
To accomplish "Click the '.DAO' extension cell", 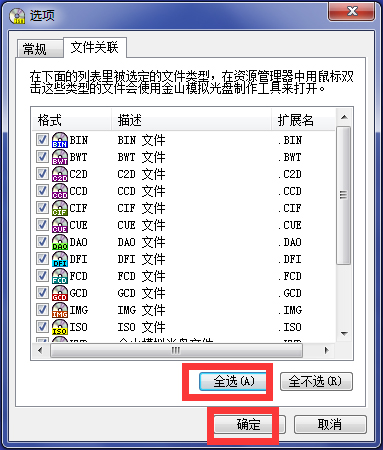I will click(x=290, y=242).
